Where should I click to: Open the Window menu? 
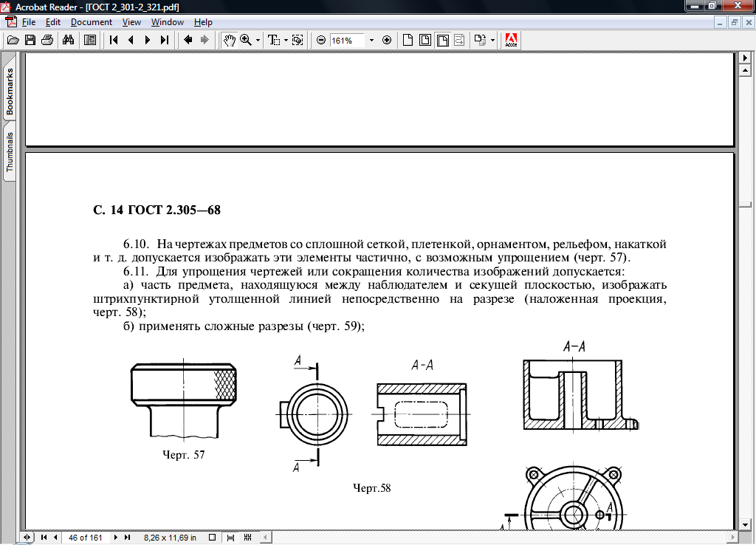168,22
